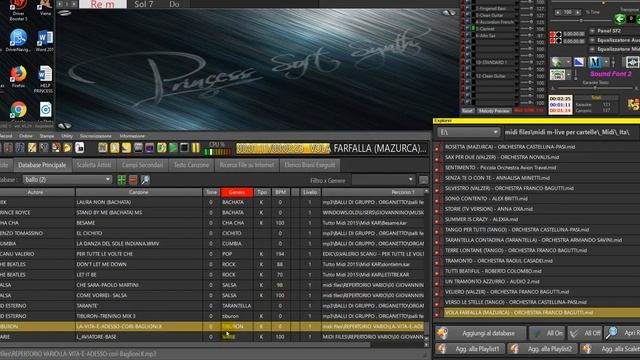Click the Karaoke Testo slider
The width and height of the screenshot is (640, 360).
click(594, 87)
